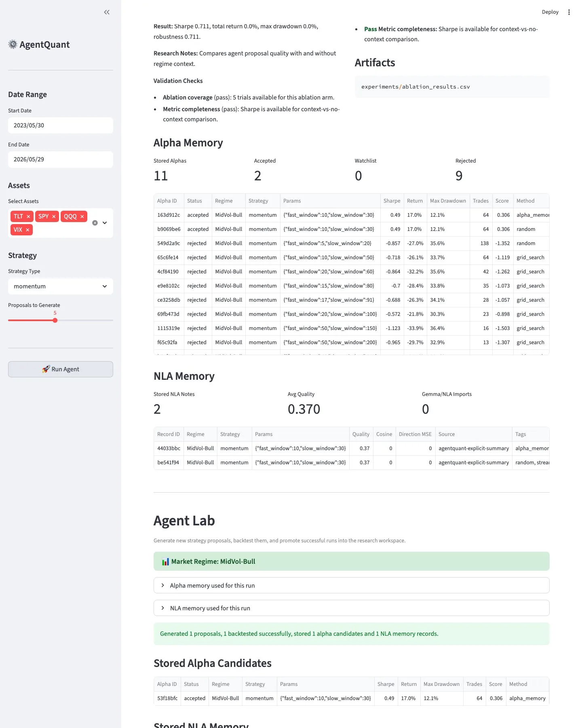This screenshot has height=728, width=582.
Task: Click the Tags column header in NLA Memory
Action: coord(531,434)
